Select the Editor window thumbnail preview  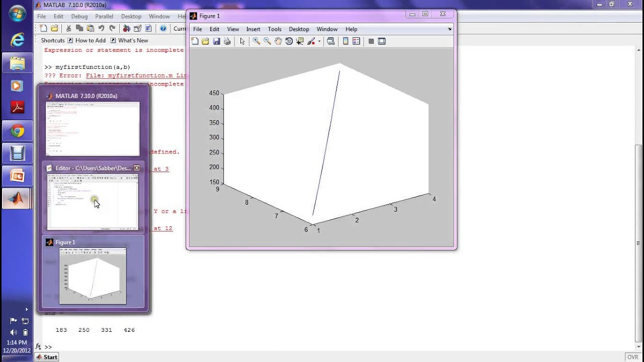point(93,197)
